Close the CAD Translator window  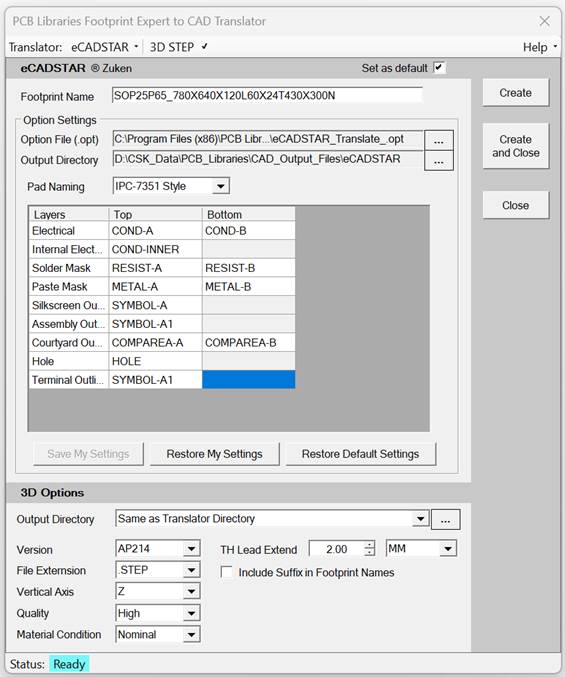545,21
